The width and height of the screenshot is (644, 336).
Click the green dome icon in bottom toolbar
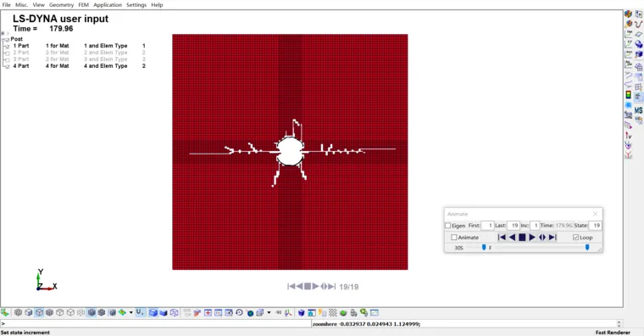point(343,313)
